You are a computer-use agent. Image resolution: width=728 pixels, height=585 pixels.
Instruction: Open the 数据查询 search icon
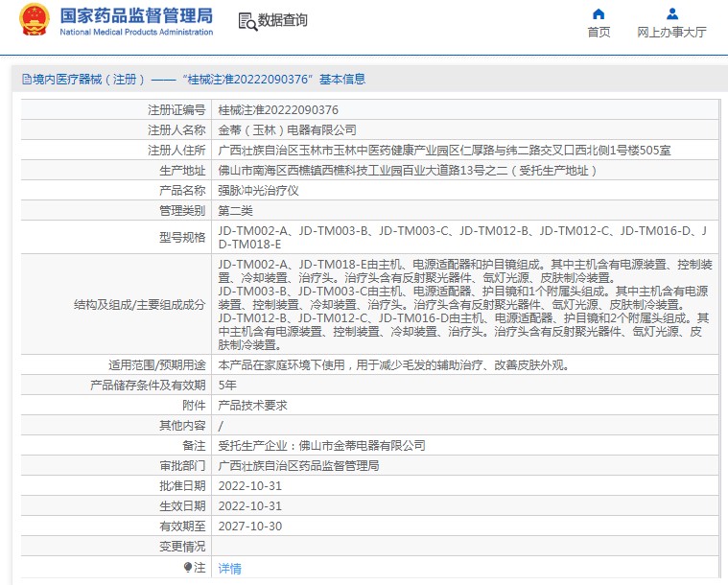click(247, 21)
